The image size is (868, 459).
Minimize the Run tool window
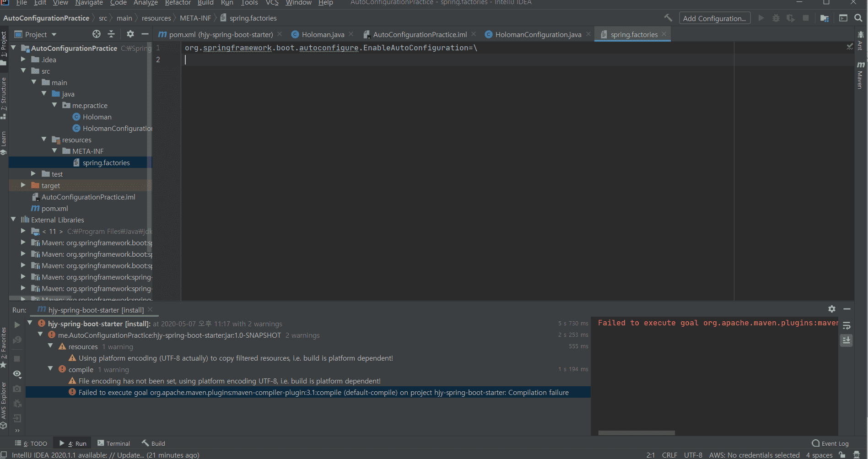tap(847, 309)
